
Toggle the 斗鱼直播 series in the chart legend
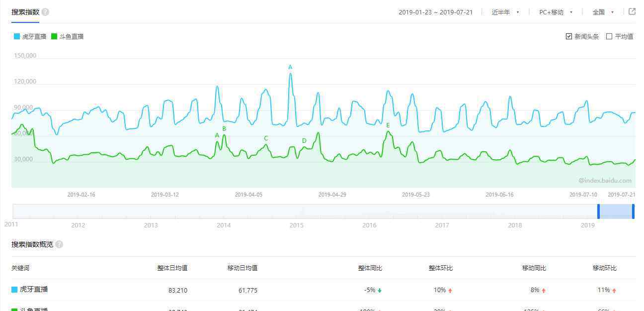point(68,36)
